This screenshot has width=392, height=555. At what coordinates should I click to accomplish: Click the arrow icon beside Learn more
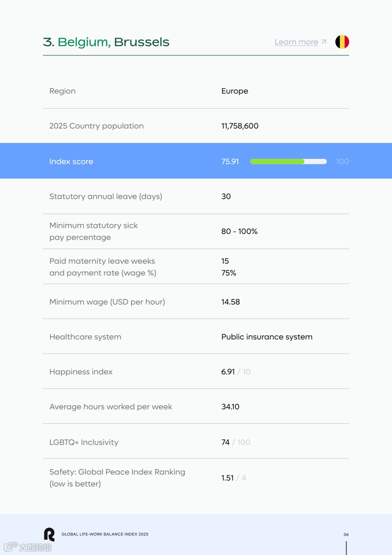[324, 42]
